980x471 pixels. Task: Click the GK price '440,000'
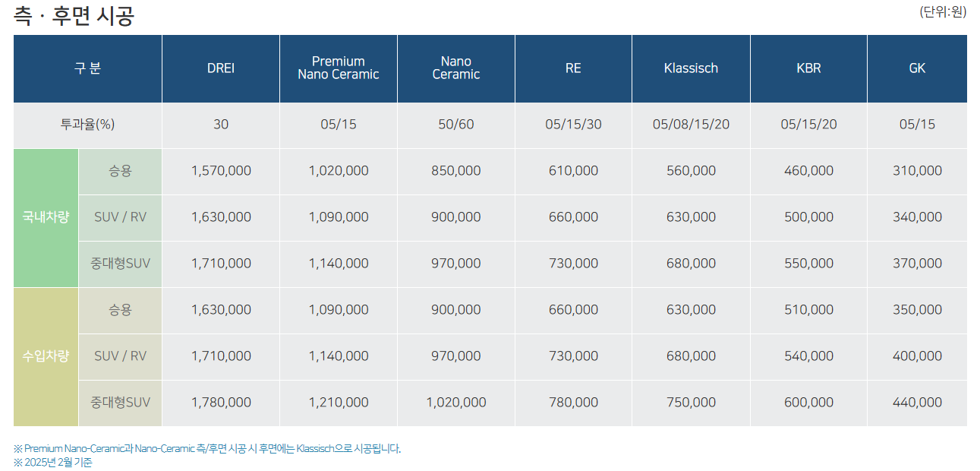917,403
